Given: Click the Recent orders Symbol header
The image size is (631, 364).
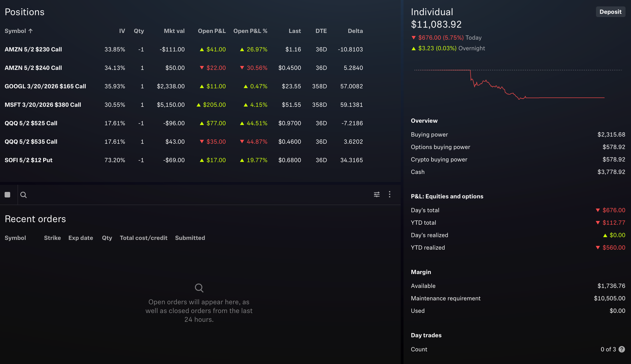Looking at the screenshot, I should pos(15,238).
